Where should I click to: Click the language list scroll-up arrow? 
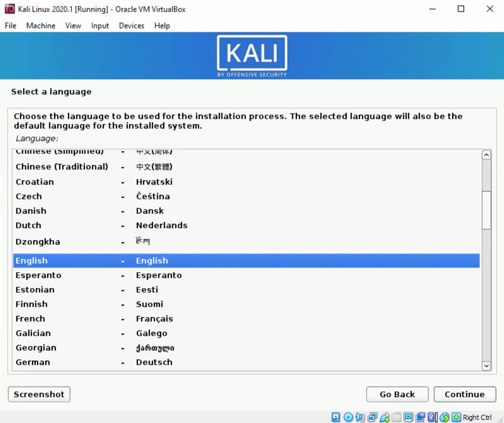pyautogui.click(x=487, y=155)
